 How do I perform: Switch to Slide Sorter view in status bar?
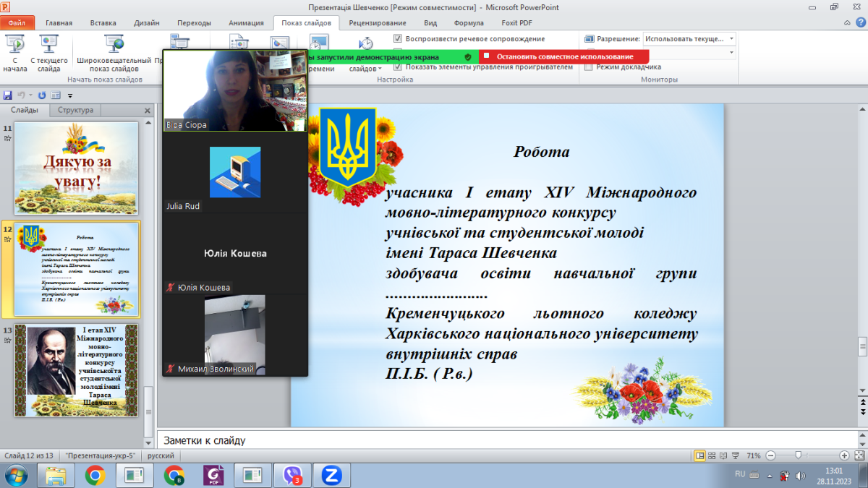tap(713, 456)
